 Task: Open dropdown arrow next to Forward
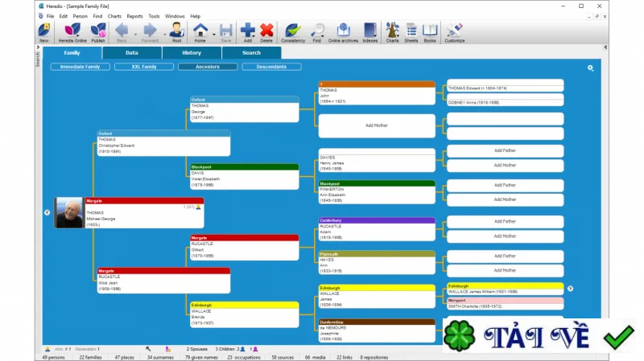(x=165, y=35)
